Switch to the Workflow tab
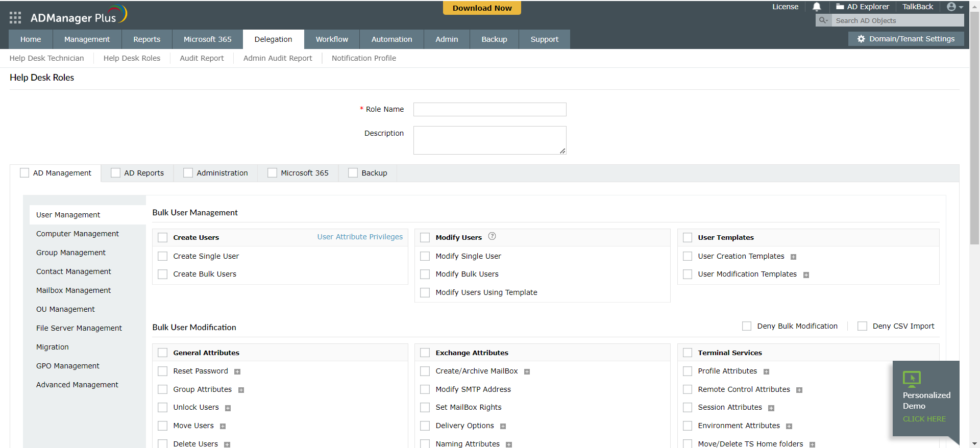 pos(332,39)
